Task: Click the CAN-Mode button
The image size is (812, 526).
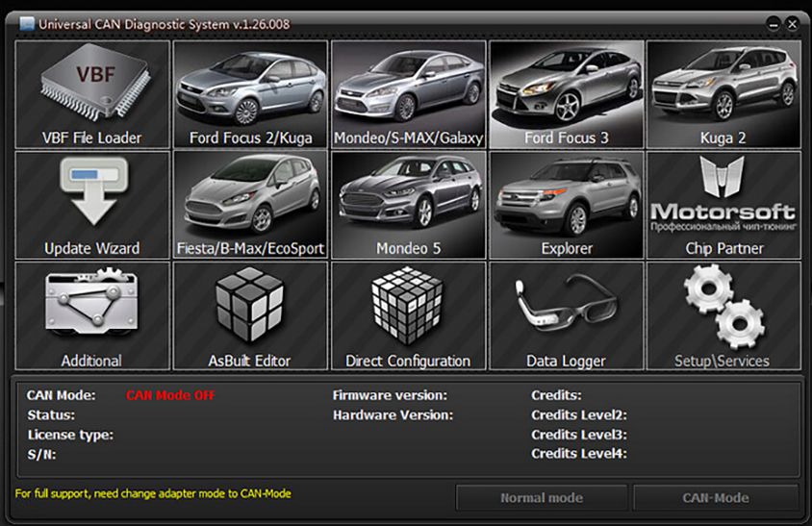Action: 716,498
